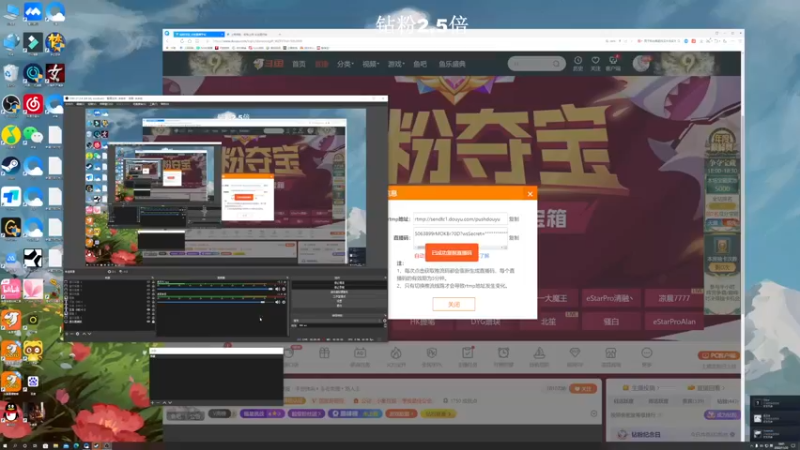Click the blue 了解 link in dialog

tap(484, 256)
